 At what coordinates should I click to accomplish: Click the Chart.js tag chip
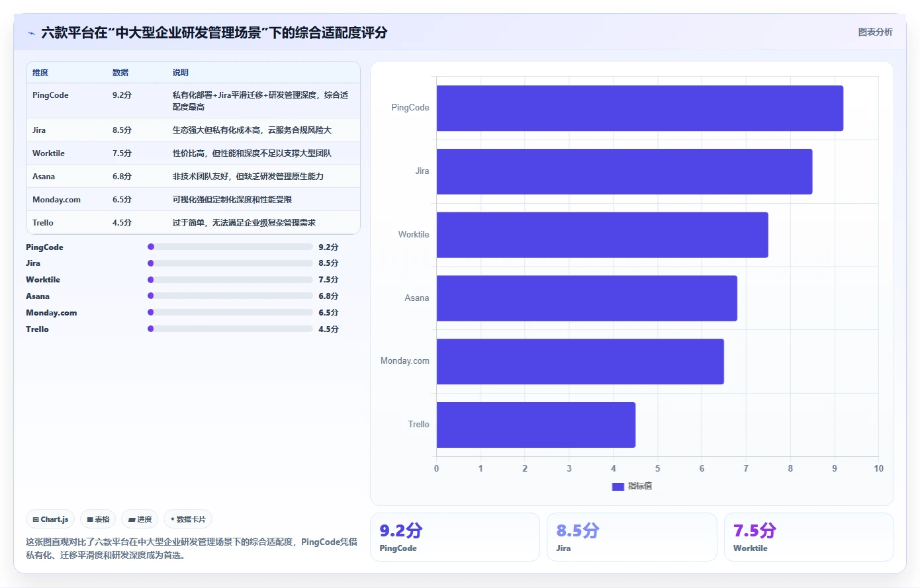50,519
